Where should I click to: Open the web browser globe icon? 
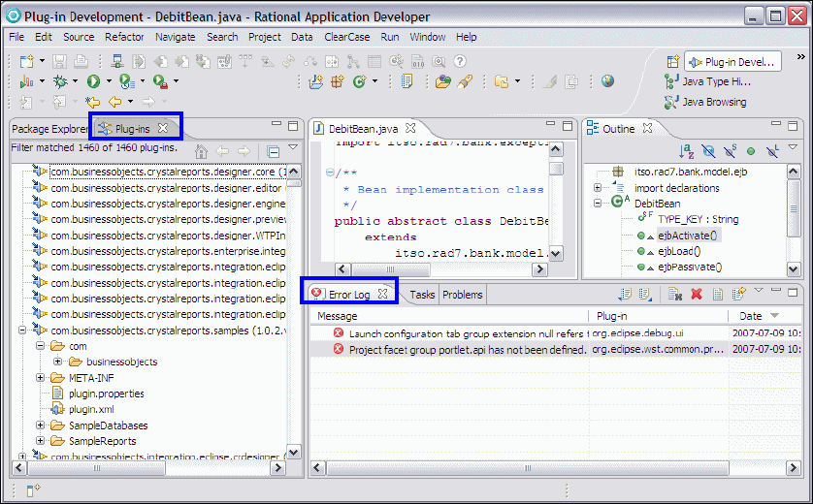pos(607,82)
